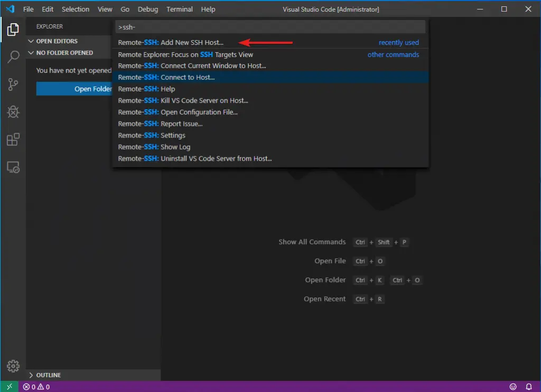Screen dimensions: 541x392
Task: Open the File menu
Action: 29,10
